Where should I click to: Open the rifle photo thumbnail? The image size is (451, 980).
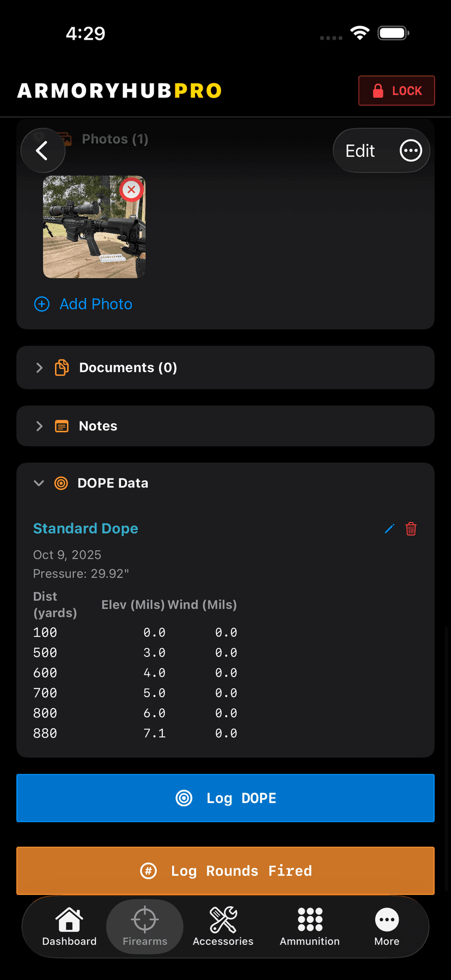tap(87, 234)
